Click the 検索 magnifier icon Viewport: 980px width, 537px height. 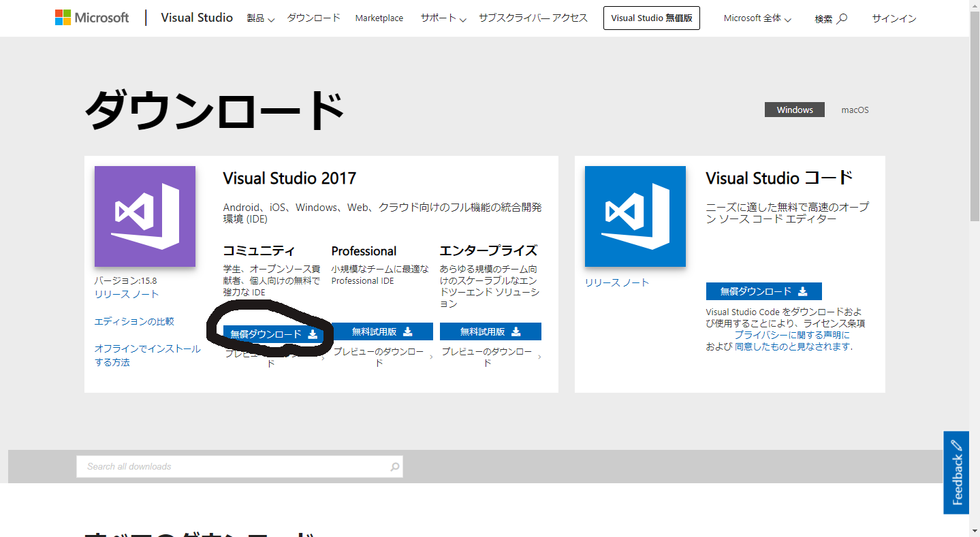point(842,18)
